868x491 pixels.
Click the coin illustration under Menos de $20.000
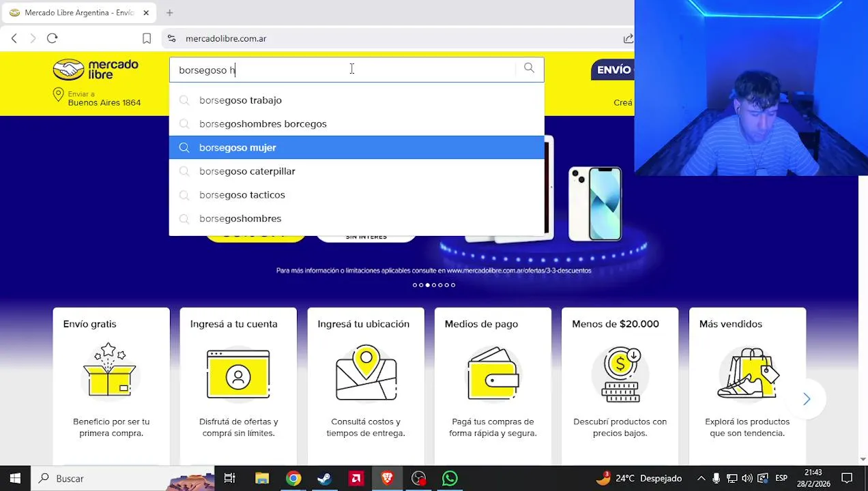[x=620, y=374]
